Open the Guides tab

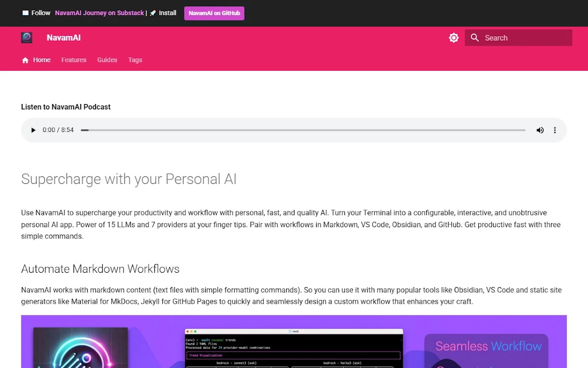(x=107, y=60)
